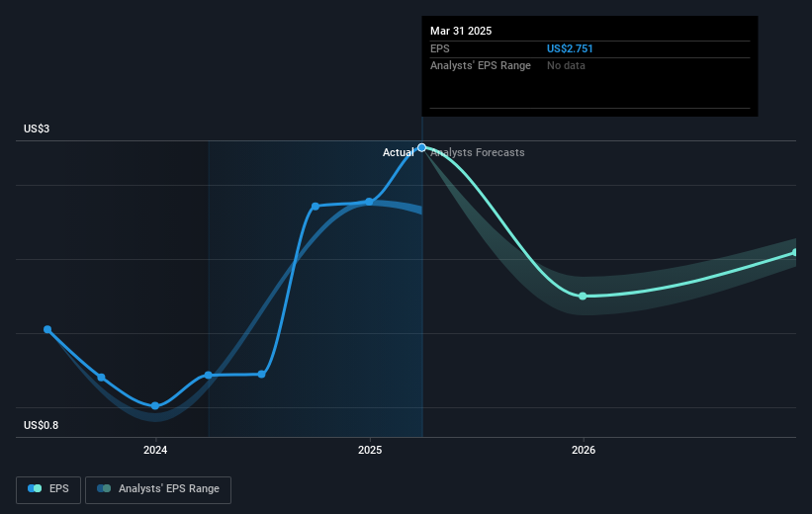Click the tooltip 'Analysts' EPS Range' row label
The image size is (812, 514).
(x=481, y=66)
